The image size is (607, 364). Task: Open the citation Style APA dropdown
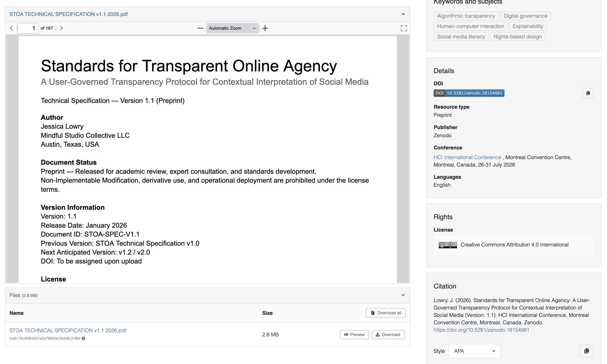(474, 351)
